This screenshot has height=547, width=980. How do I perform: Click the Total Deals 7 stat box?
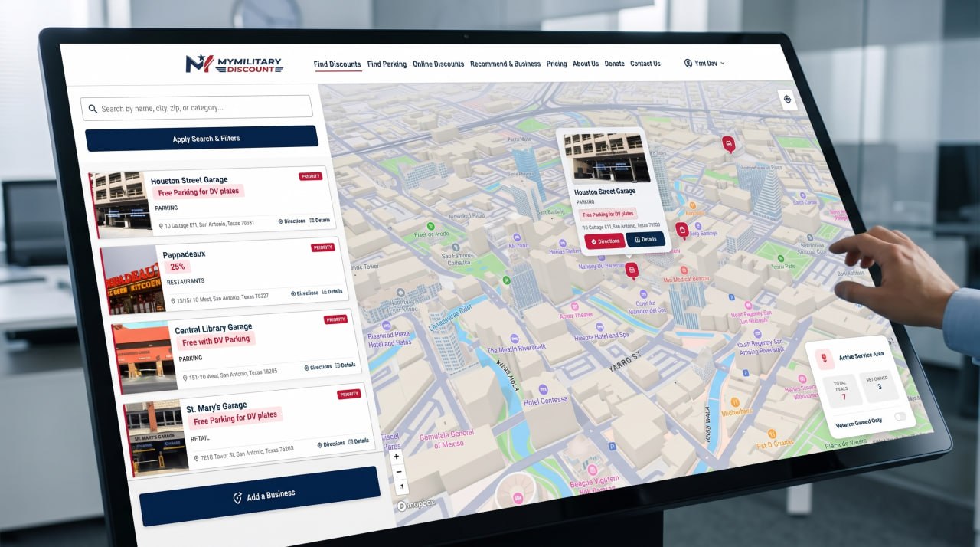click(x=842, y=390)
